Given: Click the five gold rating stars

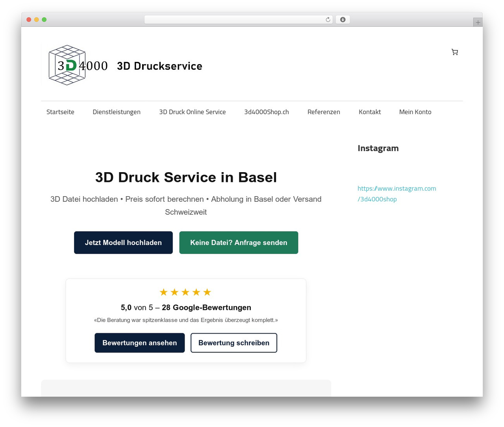Looking at the screenshot, I should (185, 292).
